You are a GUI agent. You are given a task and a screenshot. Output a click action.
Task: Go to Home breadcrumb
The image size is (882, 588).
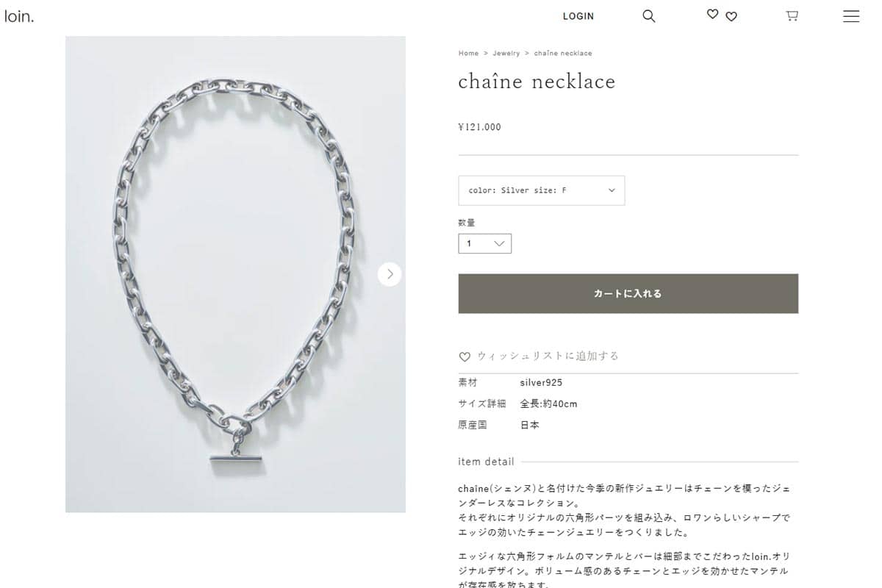(468, 53)
